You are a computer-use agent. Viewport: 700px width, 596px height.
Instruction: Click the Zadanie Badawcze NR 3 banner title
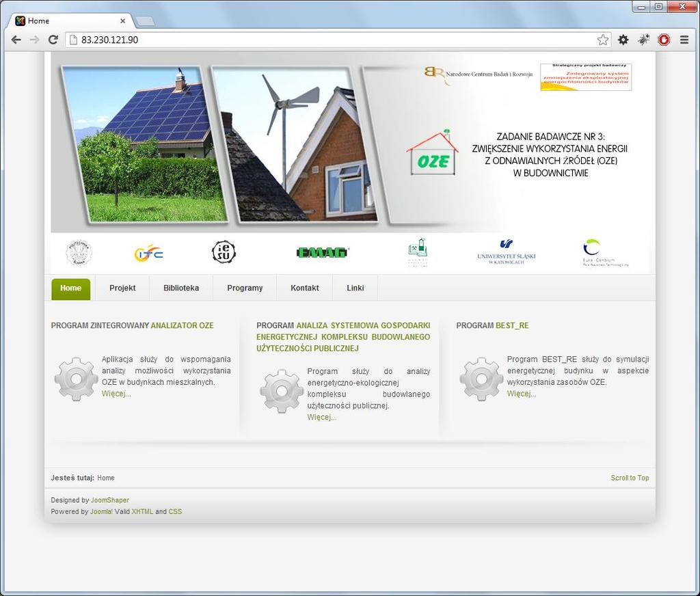[x=550, y=155]
